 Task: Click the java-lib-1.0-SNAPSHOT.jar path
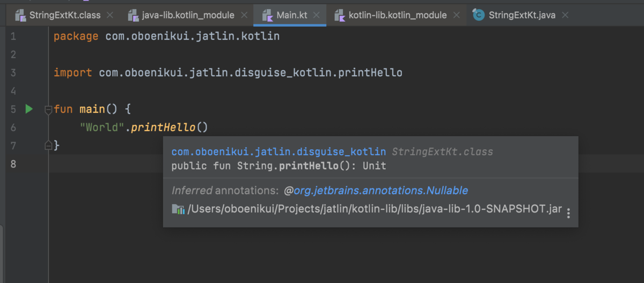[375, 209]
